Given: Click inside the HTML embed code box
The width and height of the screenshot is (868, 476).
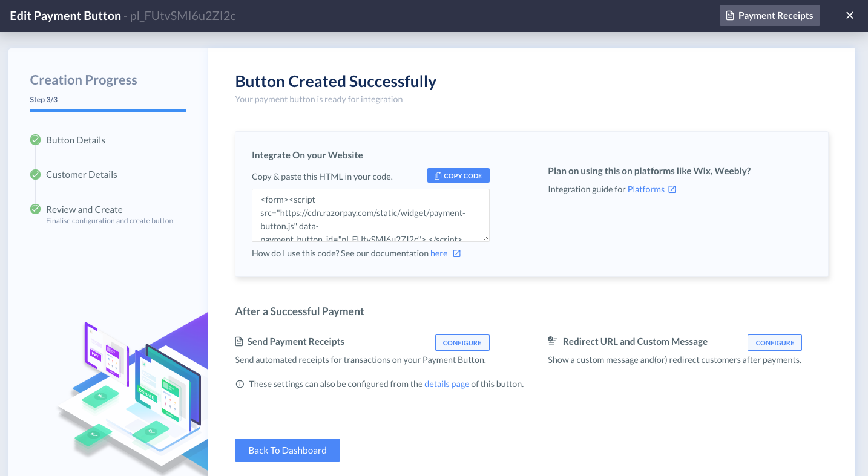Looking at the screenshot, I should click(x=370, y=215).
